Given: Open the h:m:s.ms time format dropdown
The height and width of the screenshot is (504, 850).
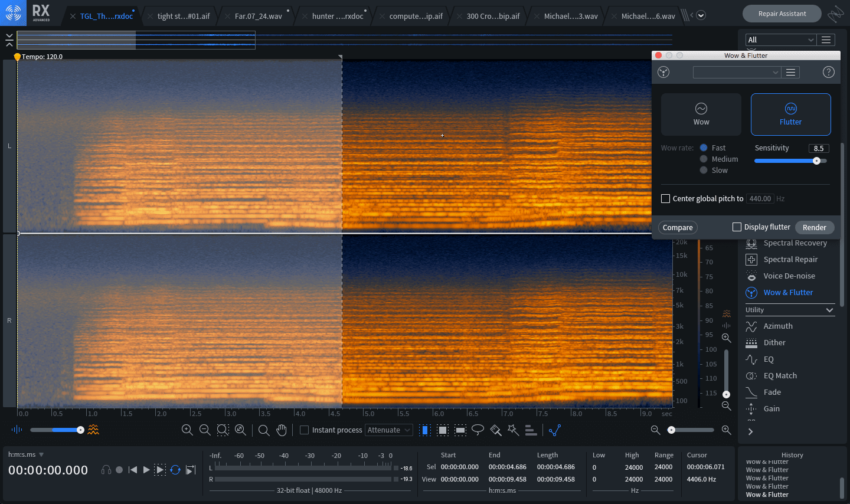Looking at the screenshot, I should 26,455.
